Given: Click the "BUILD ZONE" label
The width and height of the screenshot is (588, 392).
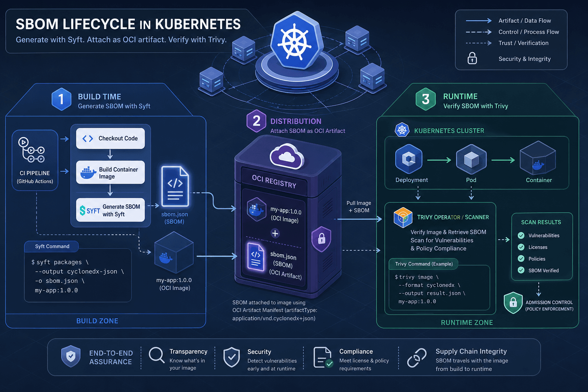Looking at the screenshot, I should pos(97,321).
